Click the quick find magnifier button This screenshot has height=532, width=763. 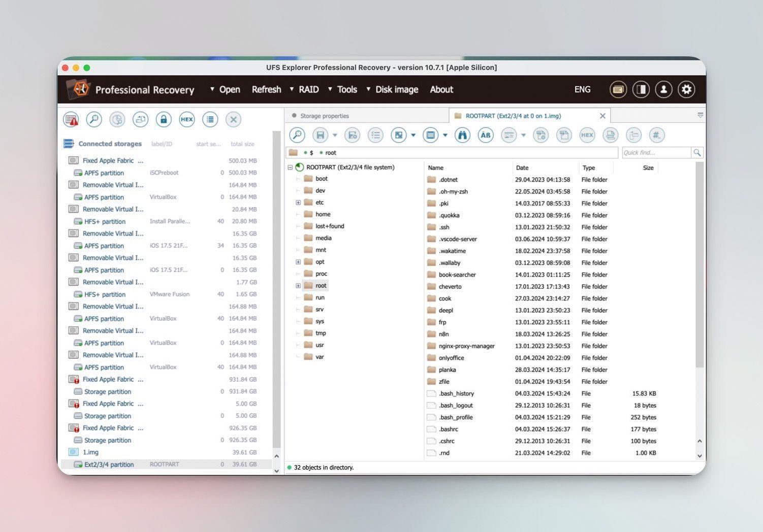697,152
